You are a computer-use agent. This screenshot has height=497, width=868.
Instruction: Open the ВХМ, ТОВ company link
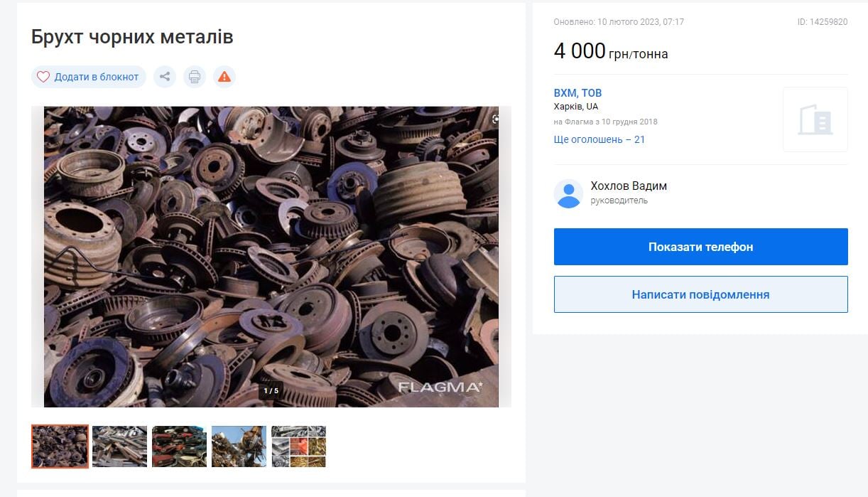tap(577, 92)
